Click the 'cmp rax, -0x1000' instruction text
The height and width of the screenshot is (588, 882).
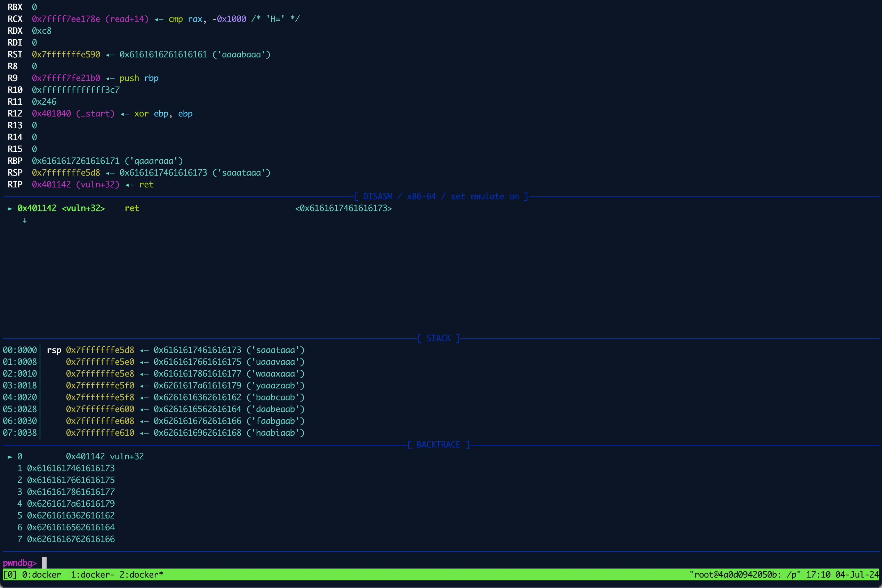[207, 19]
